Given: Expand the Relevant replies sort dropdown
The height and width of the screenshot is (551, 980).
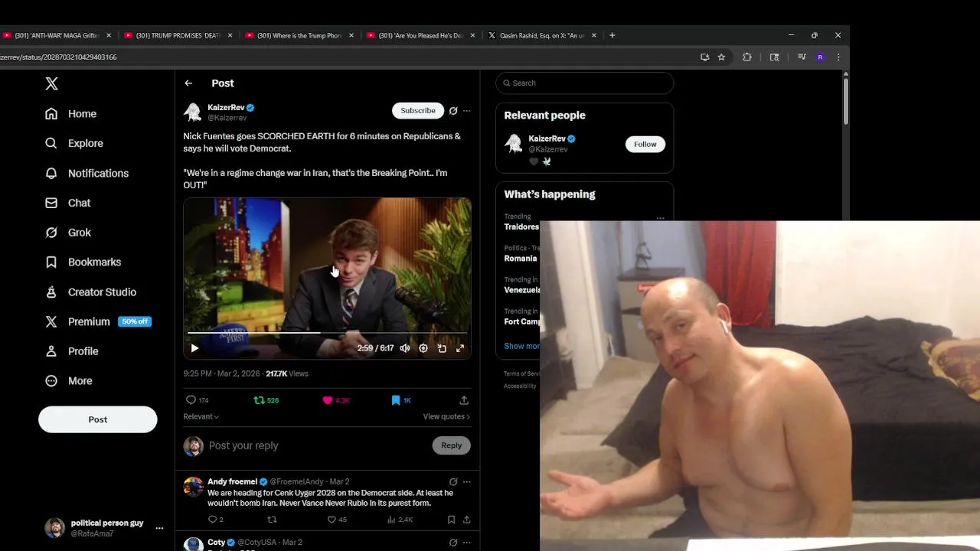Looking at the screenshot, I should [201, 416].
